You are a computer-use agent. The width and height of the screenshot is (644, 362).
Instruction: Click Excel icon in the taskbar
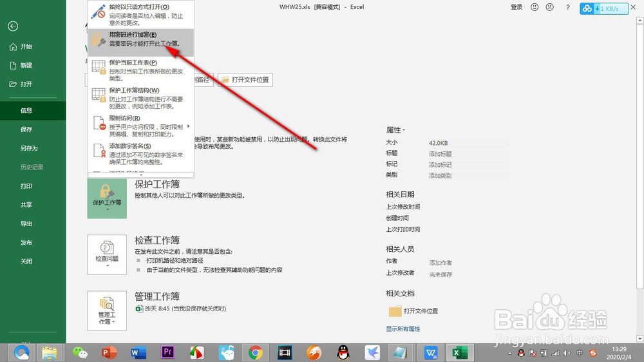[460, 352]
